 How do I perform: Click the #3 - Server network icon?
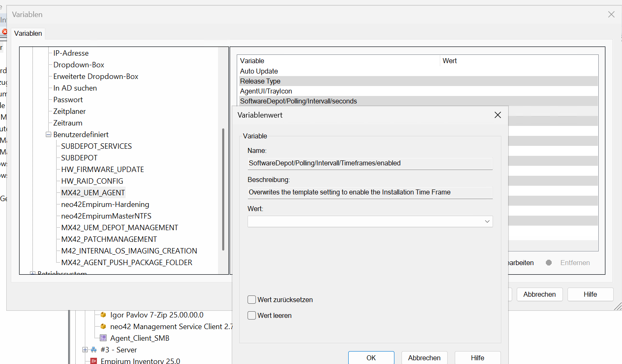(x=94, y=350)
